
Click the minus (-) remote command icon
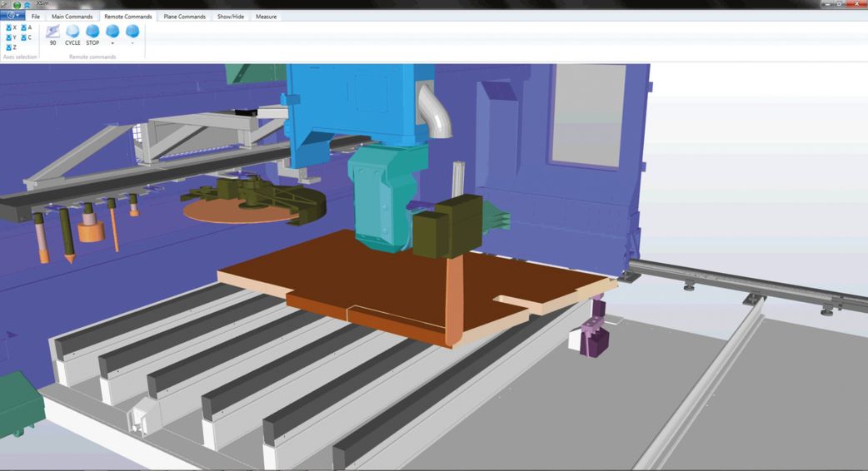tap(132, 32)
